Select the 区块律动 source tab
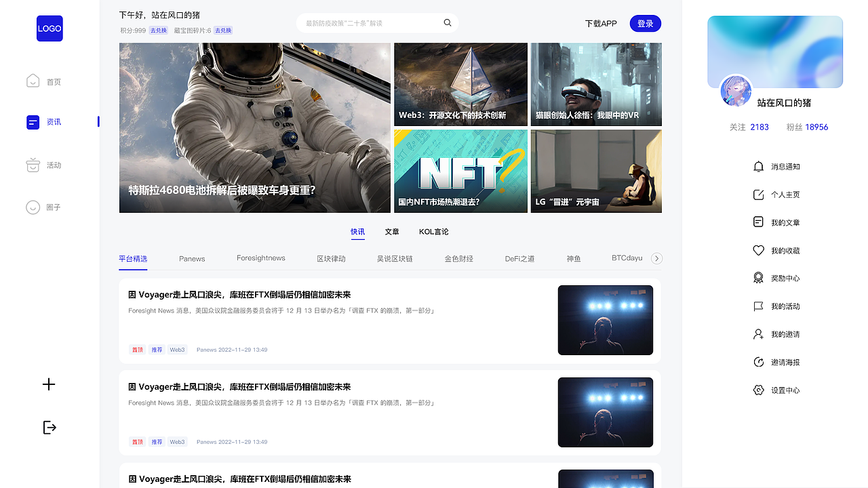This screenshot has width=868, height=488. point(331,259)
